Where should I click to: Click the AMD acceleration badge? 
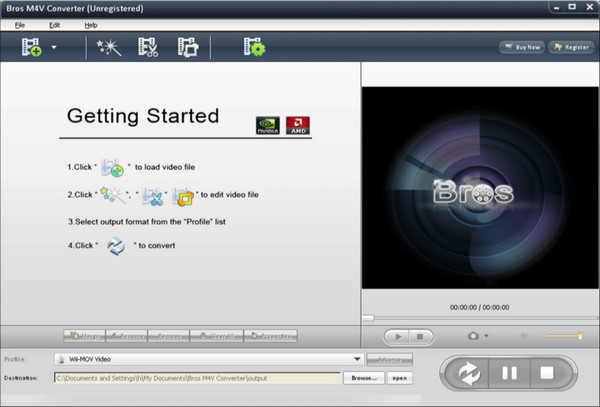click(x=298, y=125)
